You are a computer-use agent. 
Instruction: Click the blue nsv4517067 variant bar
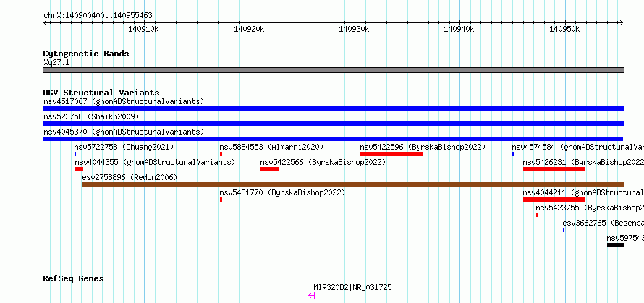click(333, 108)
